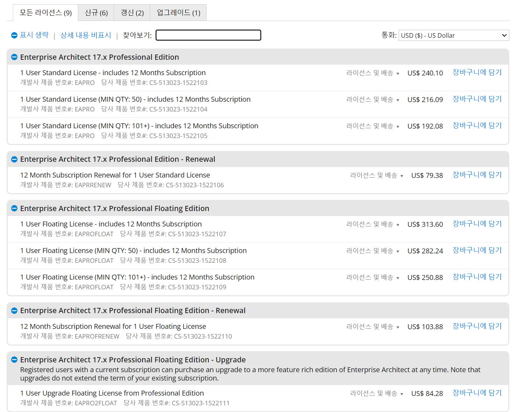The image size is (532, 412).
Task: Add US$ 313.60 Floating License to cart
Action: coord(477,224)
